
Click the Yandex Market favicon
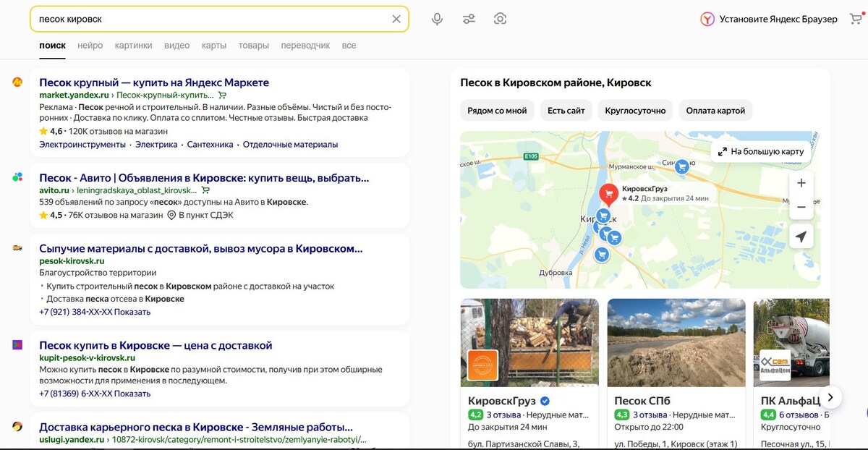[17, 82]
